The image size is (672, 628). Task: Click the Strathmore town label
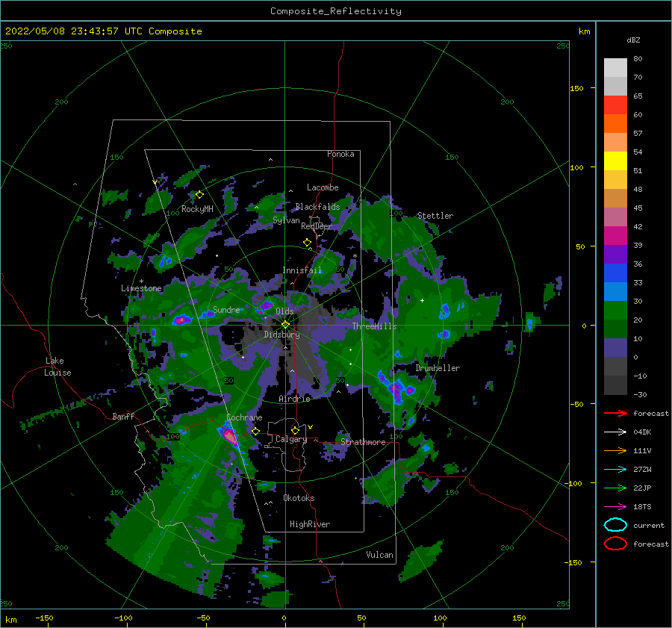point(363,442)
